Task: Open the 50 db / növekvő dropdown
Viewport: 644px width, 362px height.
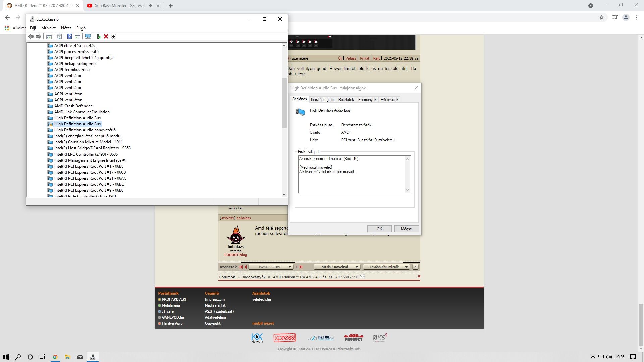Action: 337,267
